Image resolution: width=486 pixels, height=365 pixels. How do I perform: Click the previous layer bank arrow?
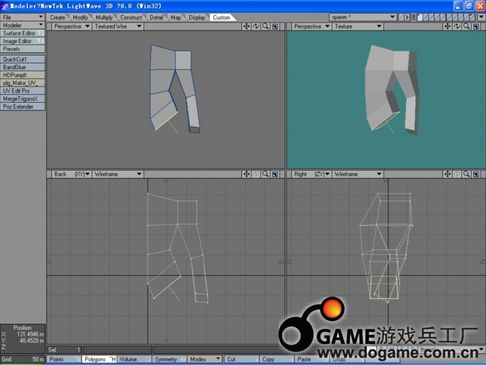click(x=402, y=17)
